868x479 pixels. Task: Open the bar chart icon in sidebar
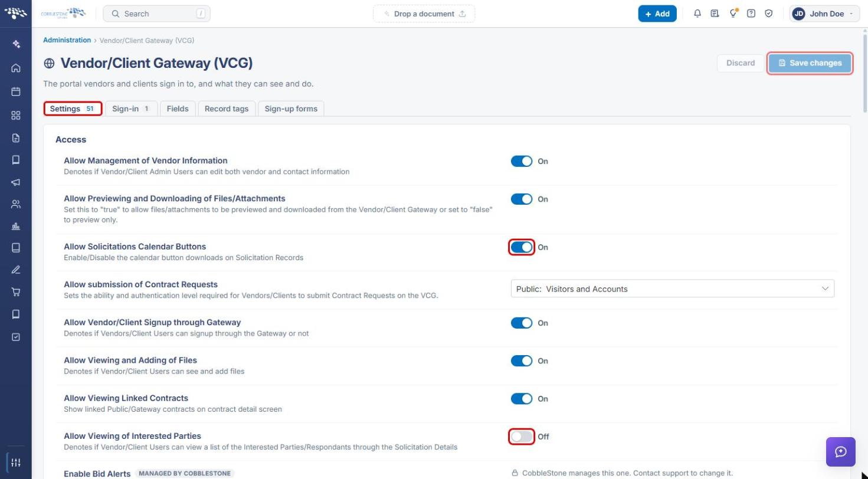[x=16, y=226]
